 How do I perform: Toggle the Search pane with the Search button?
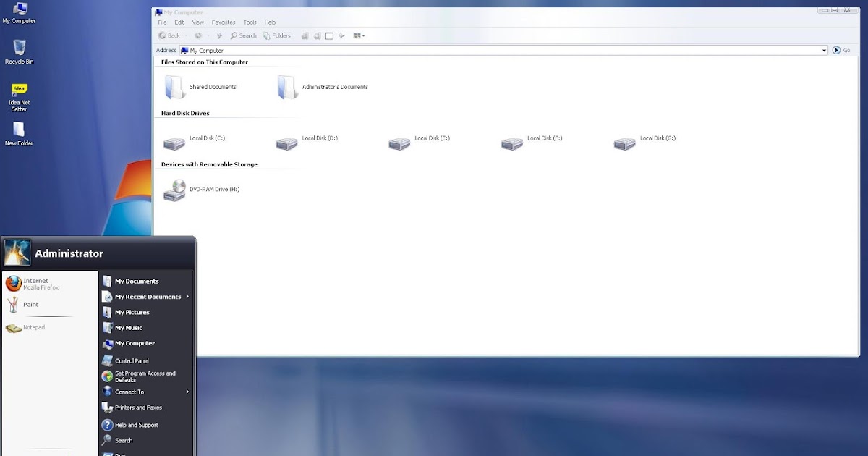(x=243, y=35)
